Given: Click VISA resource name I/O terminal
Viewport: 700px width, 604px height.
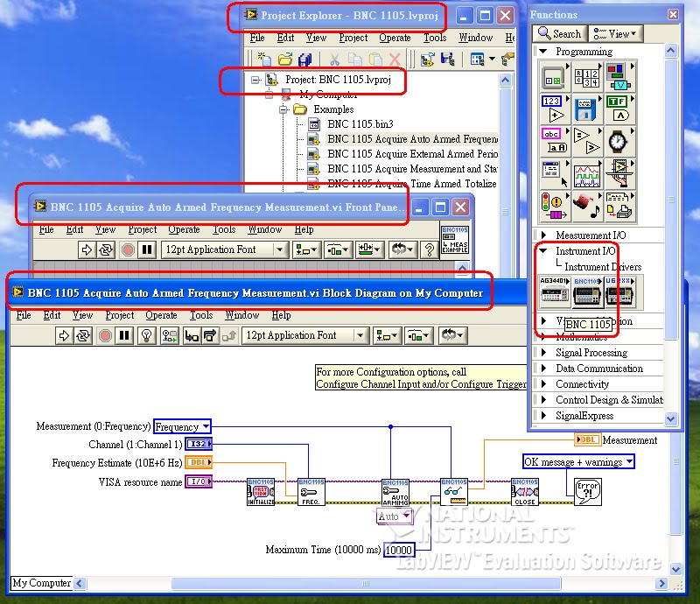Looking at the screenshot, I should [199, 481].
